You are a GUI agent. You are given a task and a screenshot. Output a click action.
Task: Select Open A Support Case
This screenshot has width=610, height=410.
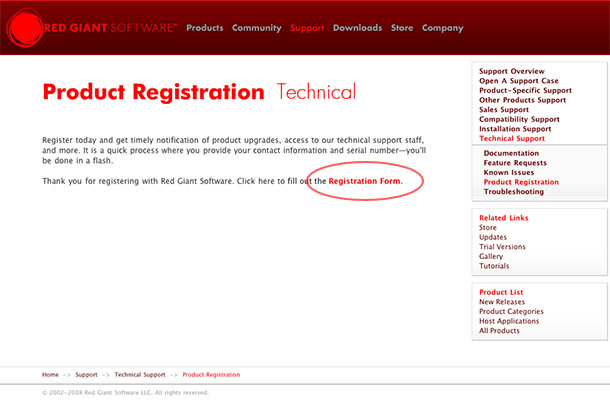coord(519,81)
